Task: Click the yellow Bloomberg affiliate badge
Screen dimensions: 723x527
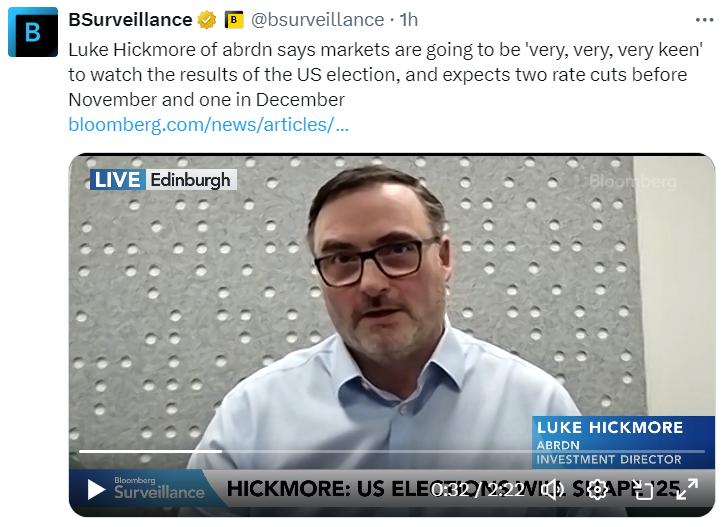Action: click(x=234, y=20)
